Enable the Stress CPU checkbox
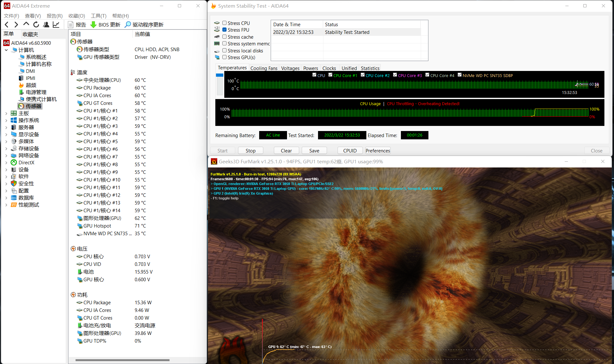 [225, 23]
